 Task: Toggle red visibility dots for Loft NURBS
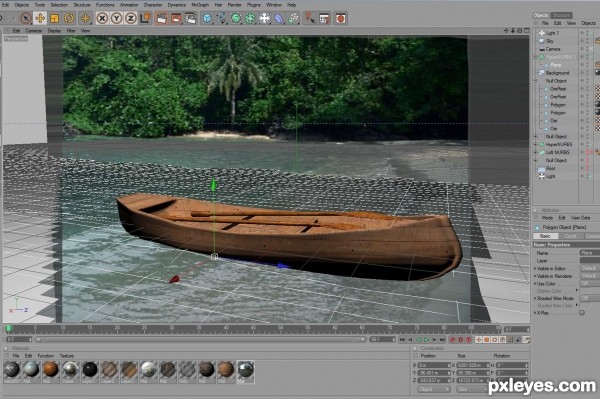587,152
